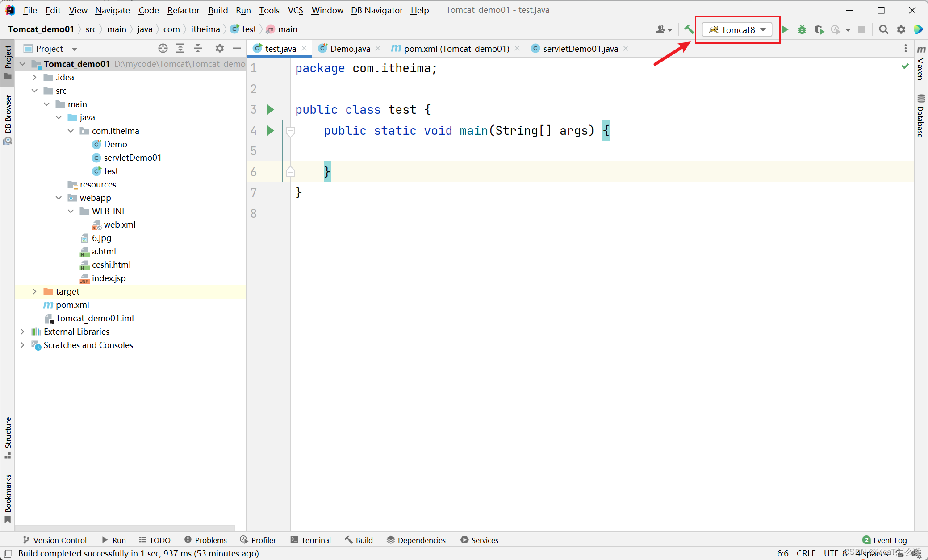Click Run with Coverage shield icon

pyautogui.click(x=819, y=29)
